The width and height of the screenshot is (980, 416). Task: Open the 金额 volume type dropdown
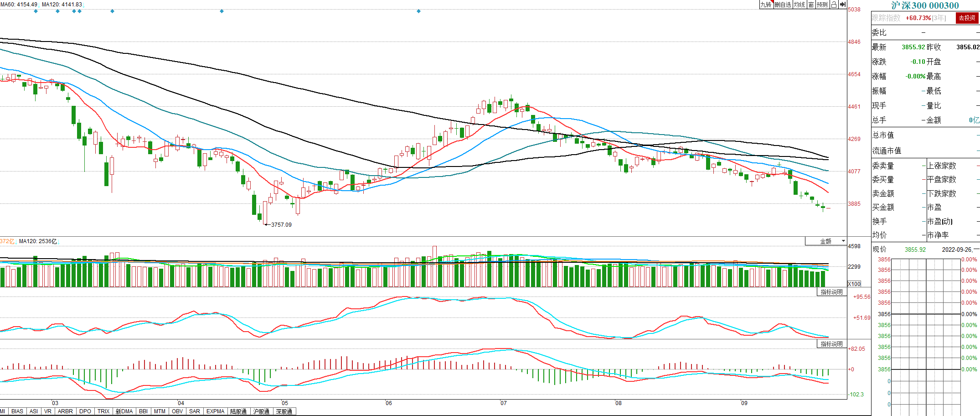826,241
